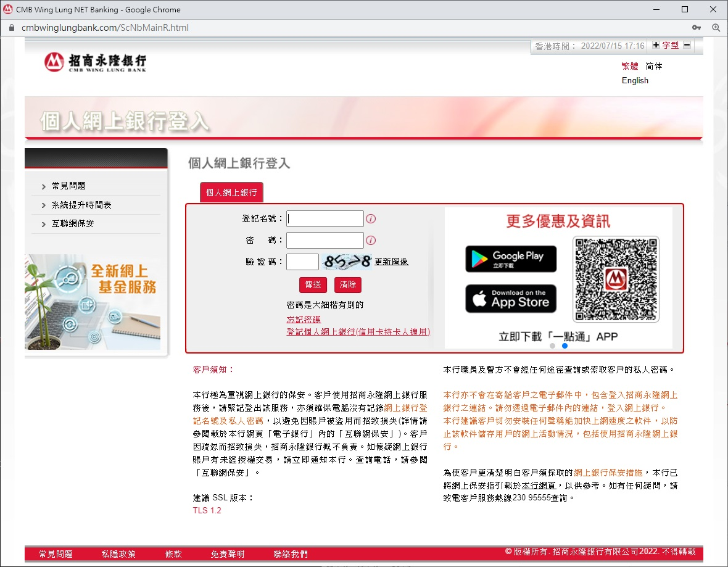Viewport: 728px width, 567px height.
Task: Increase font size with the plus icon
Action: tap(656, 45)
